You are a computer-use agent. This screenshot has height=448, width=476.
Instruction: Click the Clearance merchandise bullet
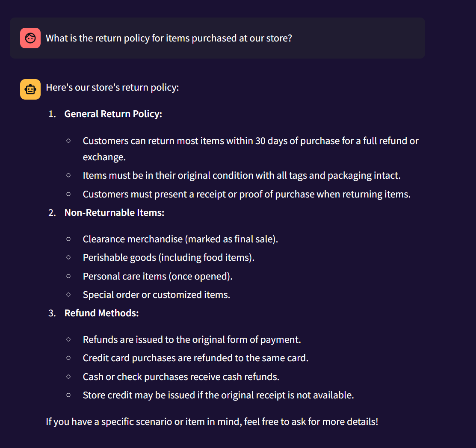(x=180, y=239)
